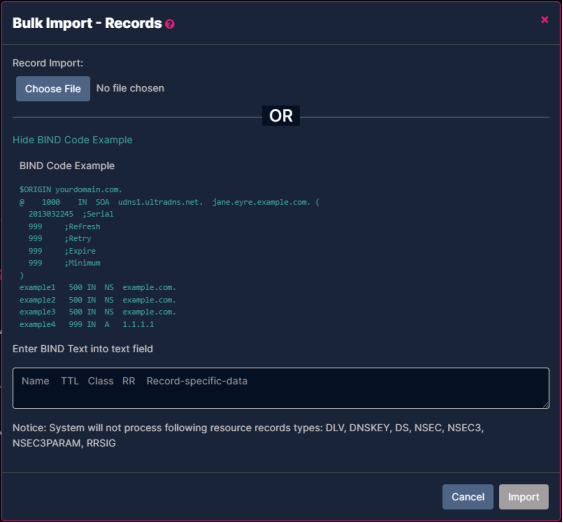
Task: Click the Notice about unsupported record types
Action: pos(248,435)
